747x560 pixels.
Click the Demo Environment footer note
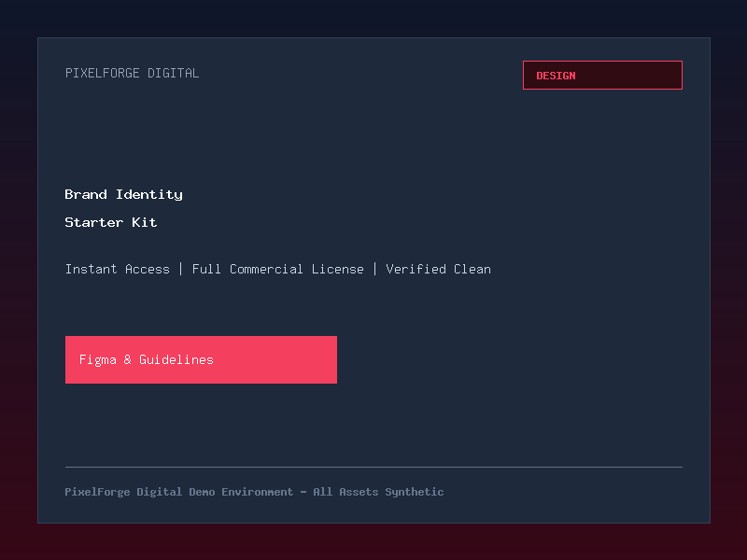tap(254, 492)
